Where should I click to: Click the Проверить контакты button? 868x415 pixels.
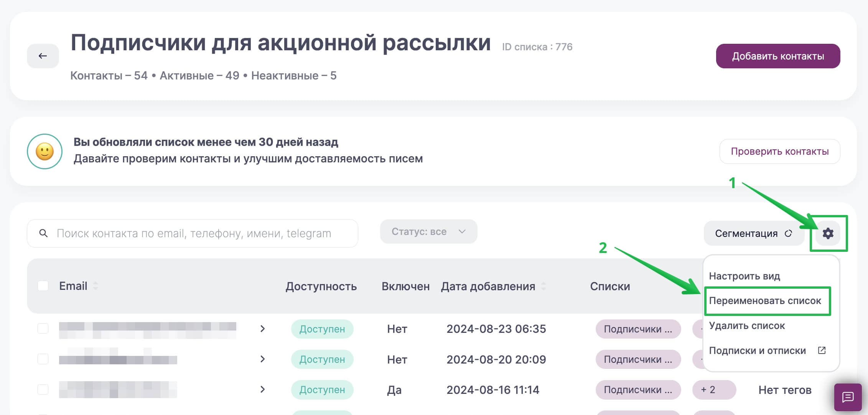pos(780,151)
